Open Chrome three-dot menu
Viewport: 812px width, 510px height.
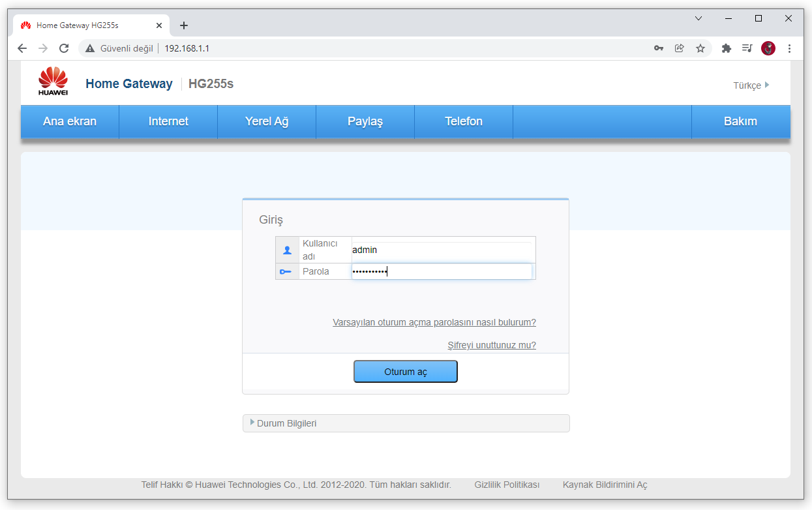[x=790, y=48]
